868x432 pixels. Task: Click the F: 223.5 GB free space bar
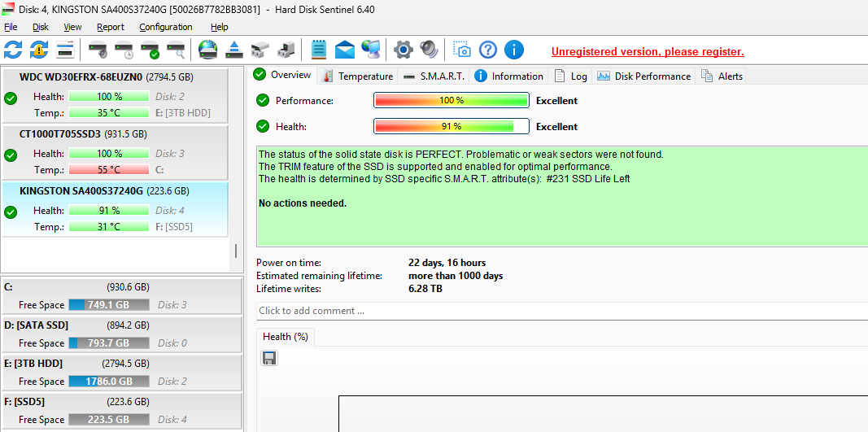pyautogui.click(x=108, y=419)
